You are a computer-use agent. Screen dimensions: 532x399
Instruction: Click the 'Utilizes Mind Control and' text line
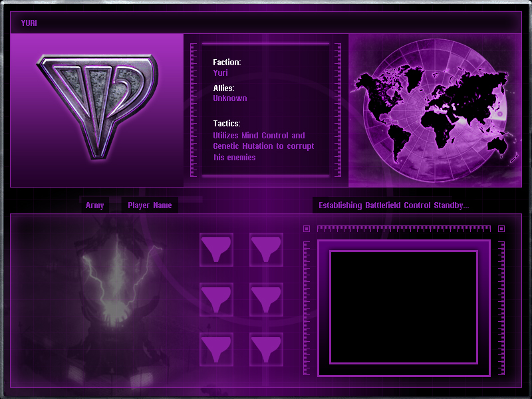coord(259,136)
